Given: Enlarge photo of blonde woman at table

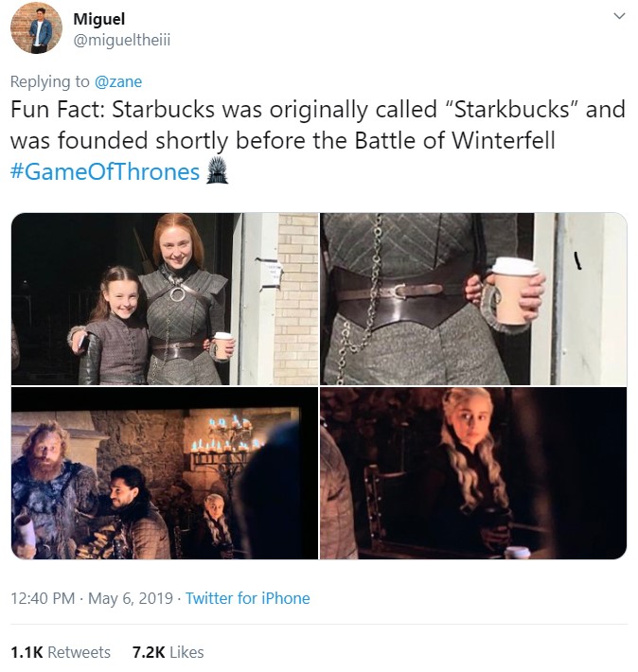Looking at the screenshot, I should (x=473, y=473).
